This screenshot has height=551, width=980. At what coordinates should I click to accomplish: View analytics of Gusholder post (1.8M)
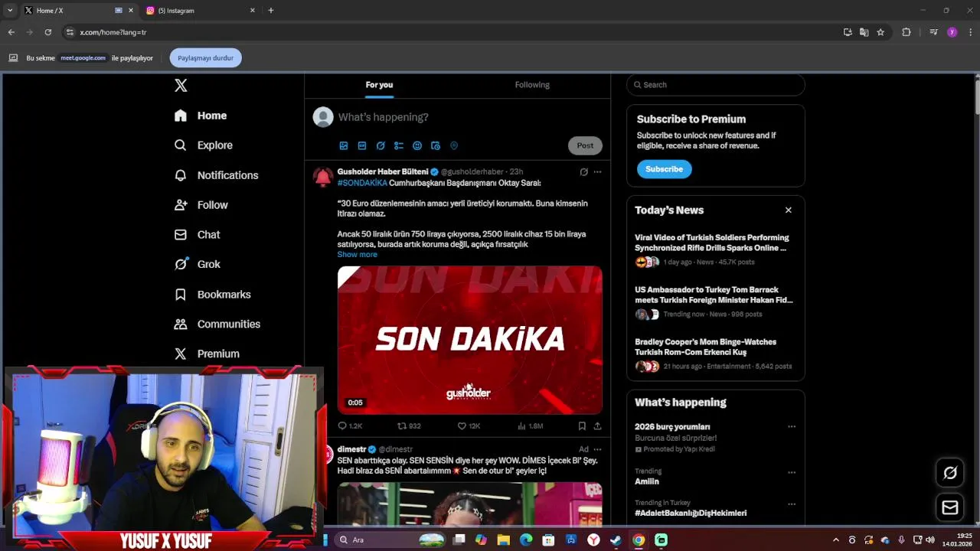point(530,425)
